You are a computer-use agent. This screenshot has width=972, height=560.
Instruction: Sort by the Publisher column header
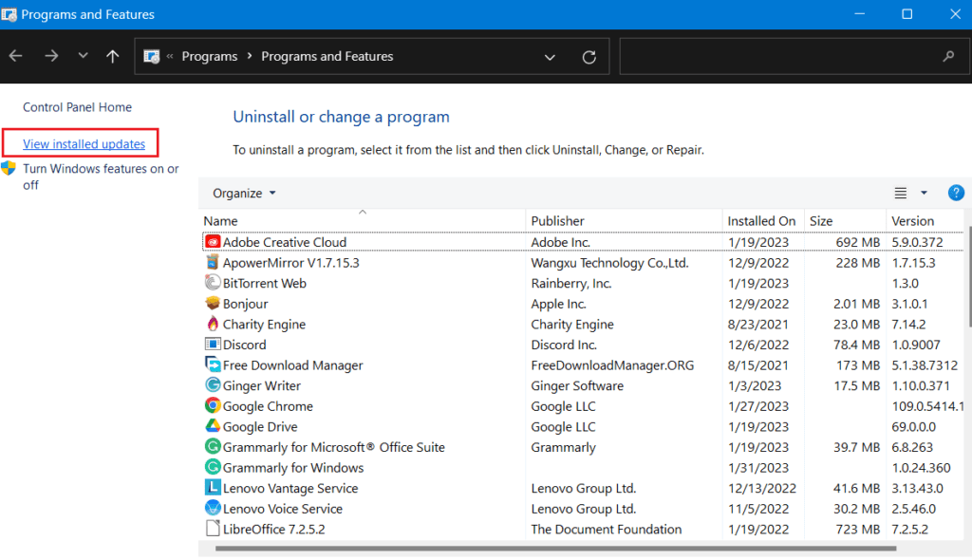[x=557, y=221]
